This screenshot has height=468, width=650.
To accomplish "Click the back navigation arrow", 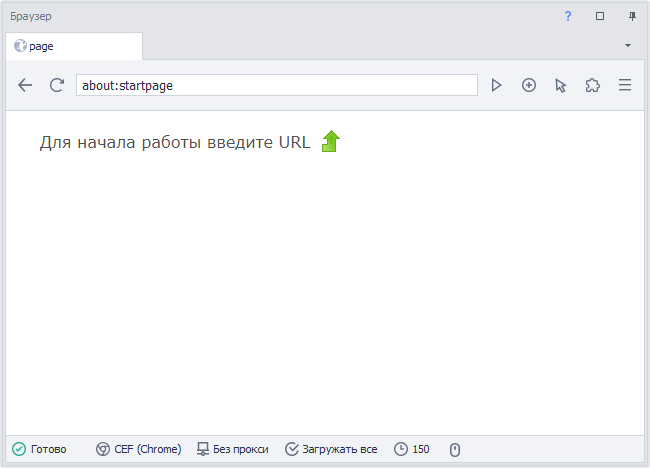I will pyautogui.click(x=25, y=86).
